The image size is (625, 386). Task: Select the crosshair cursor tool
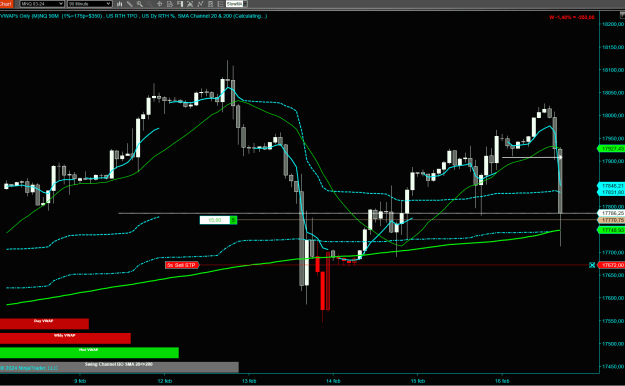pos(160,4)
